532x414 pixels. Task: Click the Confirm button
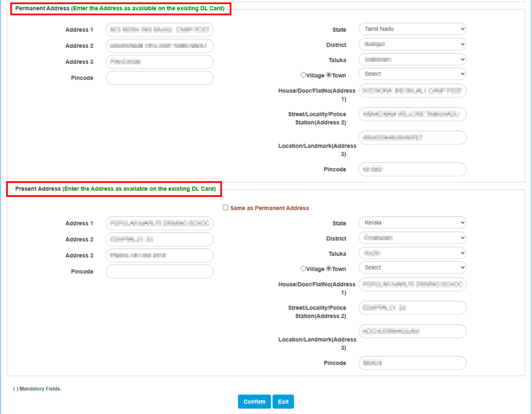pos(254,402)
